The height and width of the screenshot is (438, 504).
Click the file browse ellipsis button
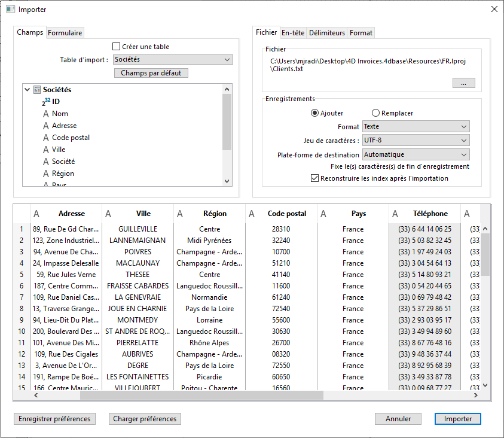pyautogui.click(x=463, y=84)
